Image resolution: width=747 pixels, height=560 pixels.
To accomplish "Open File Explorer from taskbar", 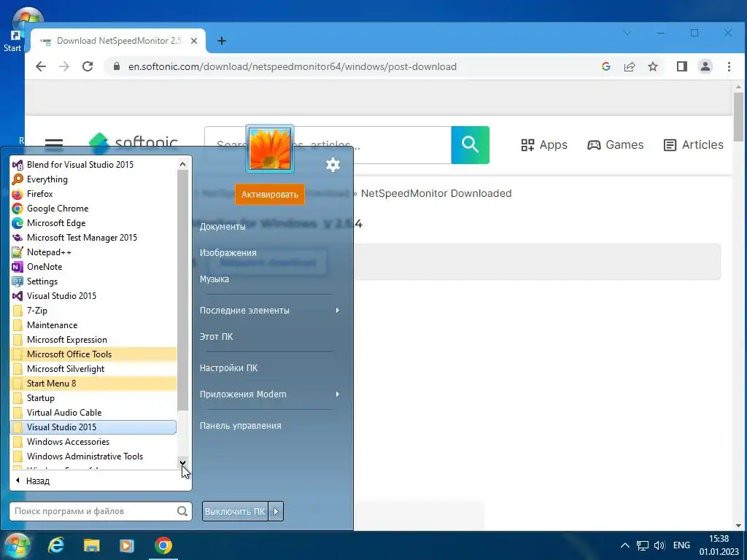I will pyautogui.click(x=91, y=545).
